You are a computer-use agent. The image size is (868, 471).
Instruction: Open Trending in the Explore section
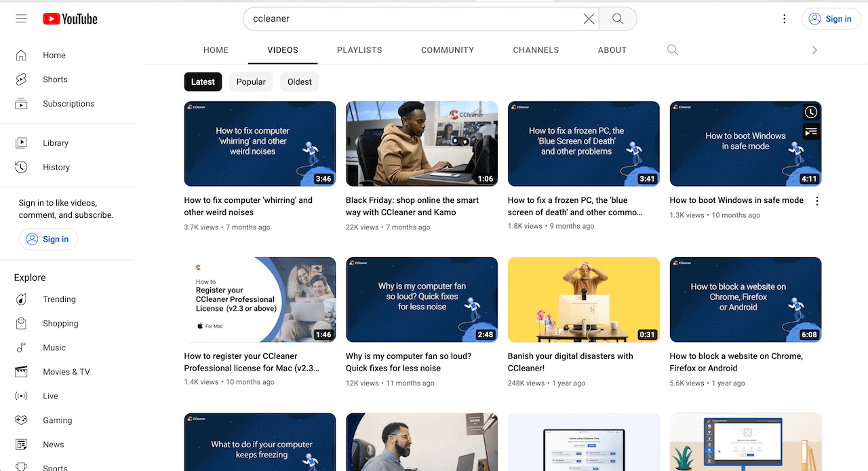[59, 299]
